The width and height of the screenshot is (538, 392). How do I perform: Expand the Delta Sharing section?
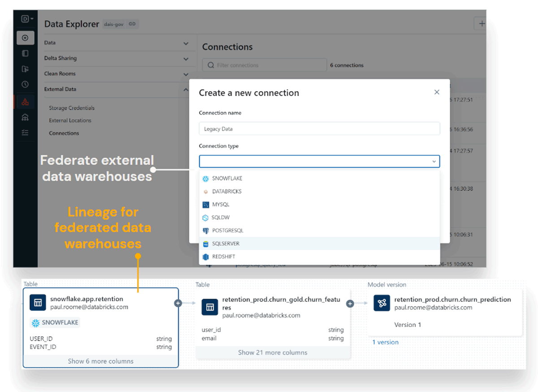[186, 59]
